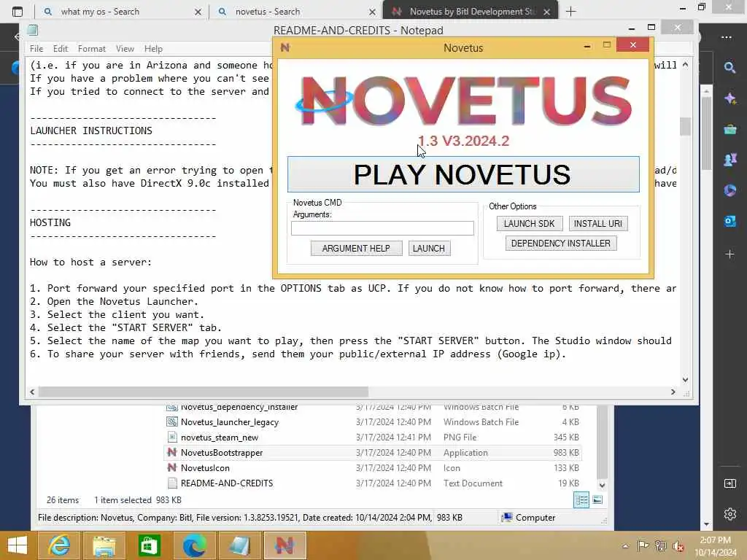Click Notepad vertical scrollbar up arrow
Viewport: 747px width, 560px height.
coord(685,64)
